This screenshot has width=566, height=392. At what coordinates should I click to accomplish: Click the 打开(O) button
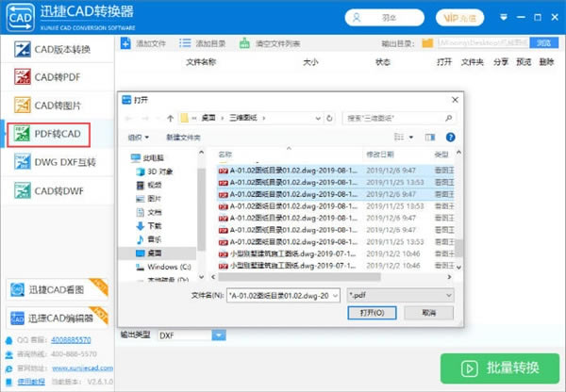(372, 313)
